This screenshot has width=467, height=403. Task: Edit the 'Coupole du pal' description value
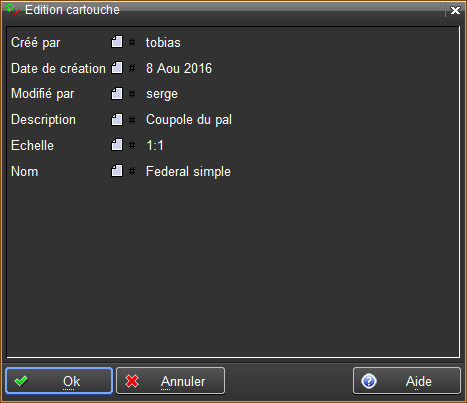189,120
